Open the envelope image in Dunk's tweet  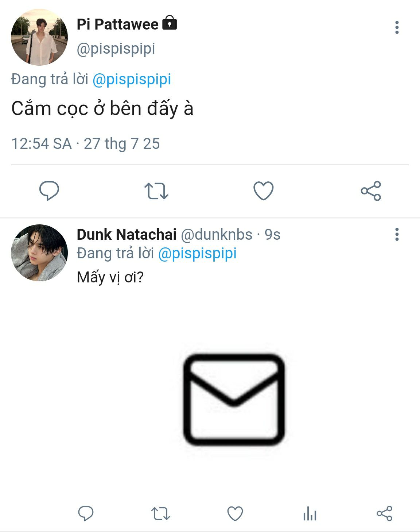[x=234, y=400]
